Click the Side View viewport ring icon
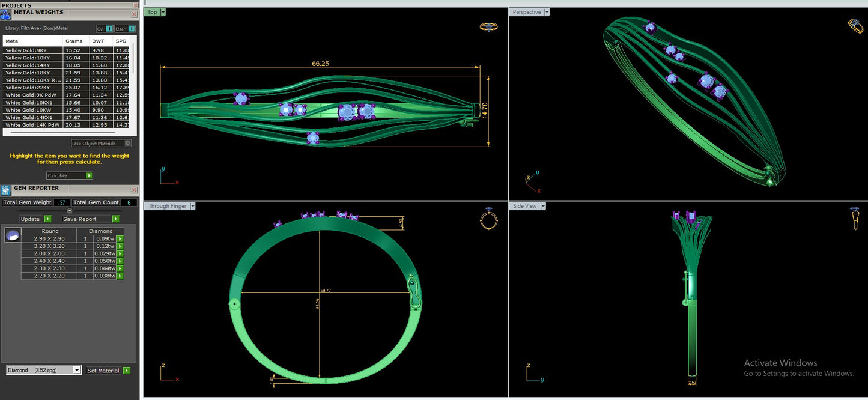868x400 pixels. [855, 218]
